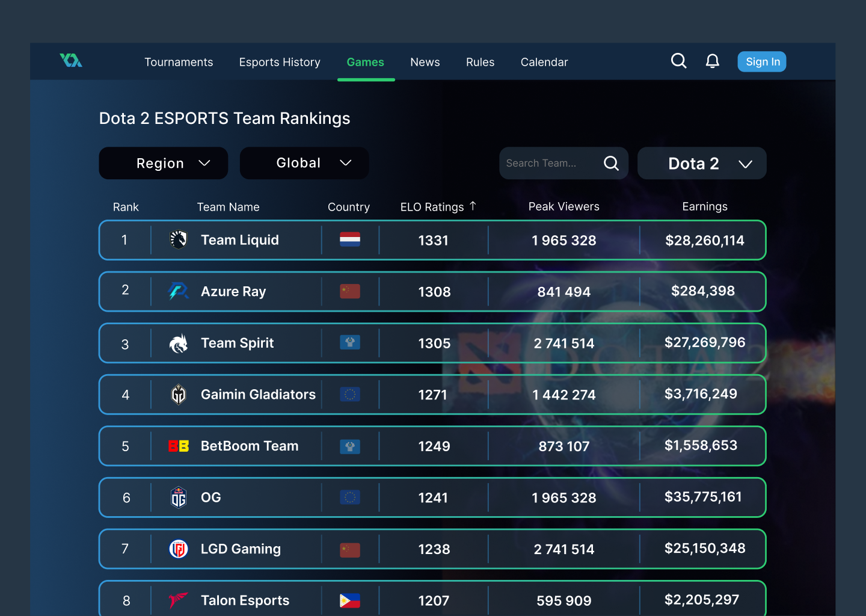Click Philippines flag in Talon Esports row
The image size is (866, 616).
pyautogui.click(x=350, y=600)
